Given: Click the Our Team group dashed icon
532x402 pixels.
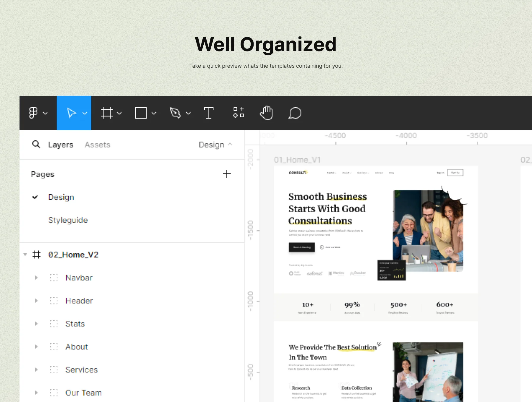Looking at the screenshot, I should click(54, 393).
